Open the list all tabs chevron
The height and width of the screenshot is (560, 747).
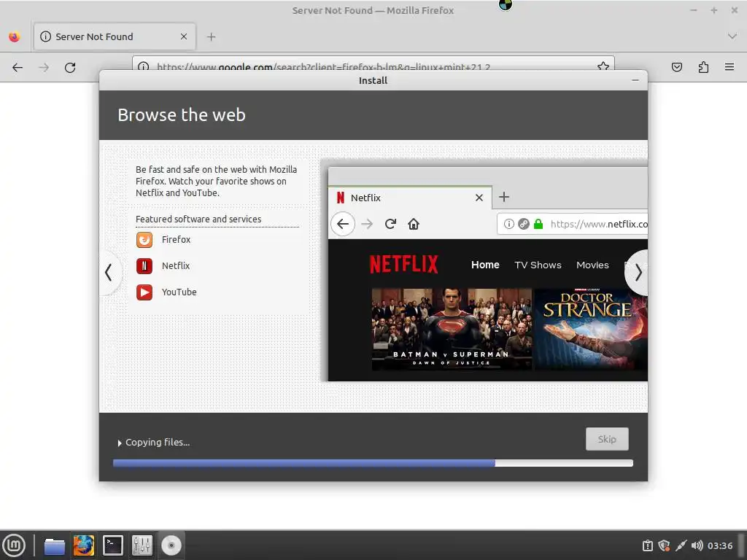tap(732, 36)
